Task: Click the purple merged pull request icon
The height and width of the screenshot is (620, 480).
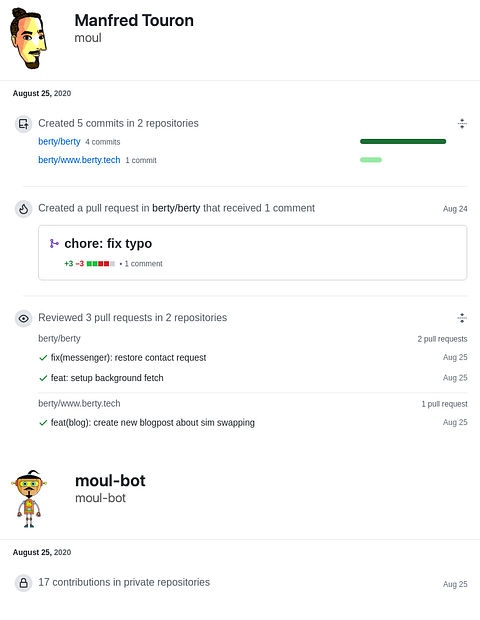Action: (54, 243)
